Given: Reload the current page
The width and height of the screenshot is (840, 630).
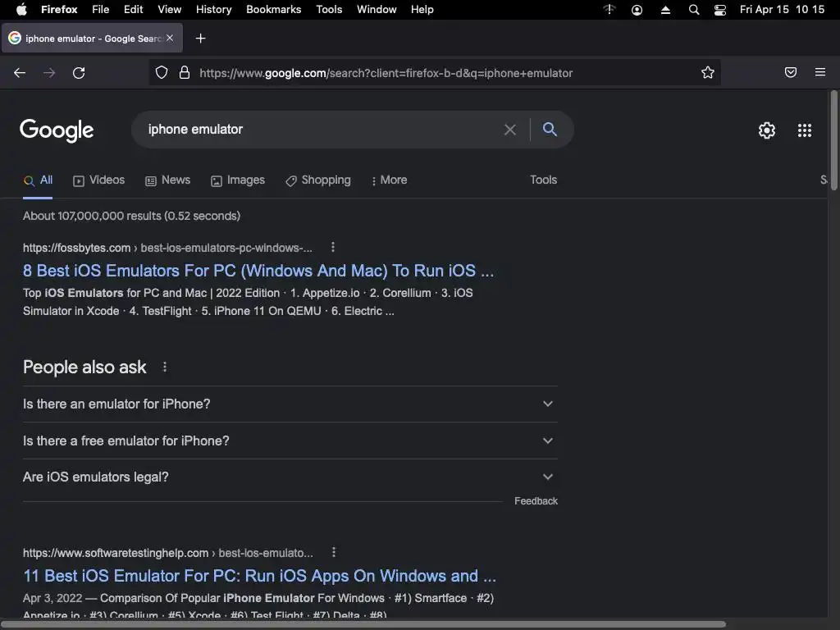Looking at the screenshot, I should coord(79,73).
